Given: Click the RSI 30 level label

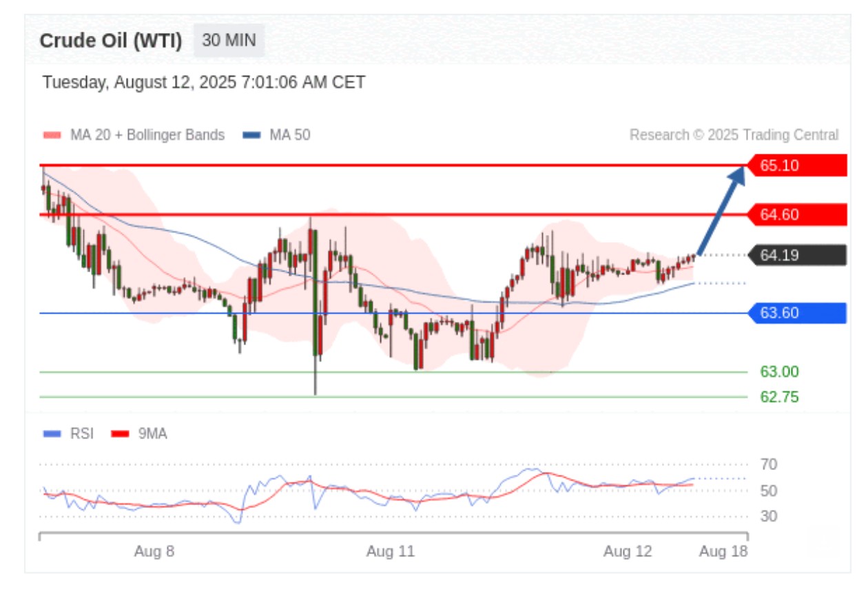Looking at the screenshot, I should (x=769, y=516).
